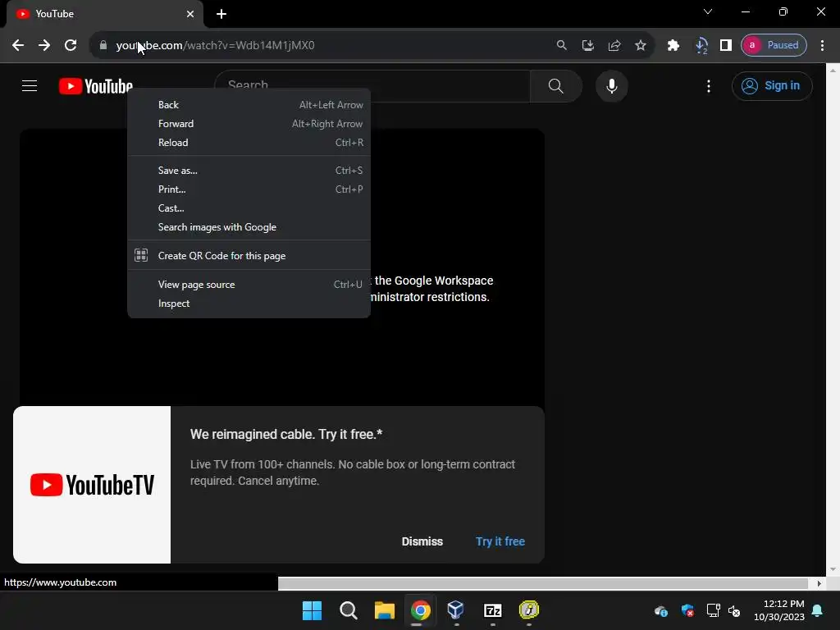This screenshot has width=840, height=630.
Task: Choose Print... from context menu
Action: pyautogui.click(x=249, y=189)
